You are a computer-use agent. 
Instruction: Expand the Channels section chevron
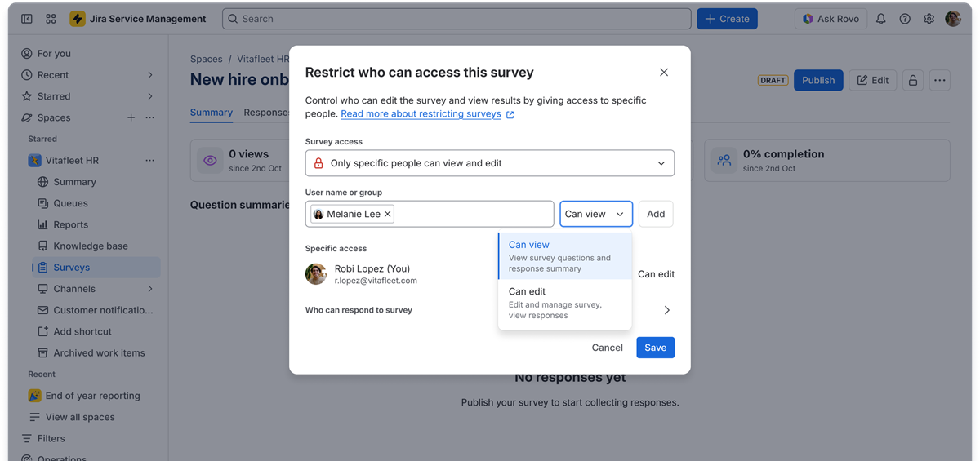click(150, 289)
